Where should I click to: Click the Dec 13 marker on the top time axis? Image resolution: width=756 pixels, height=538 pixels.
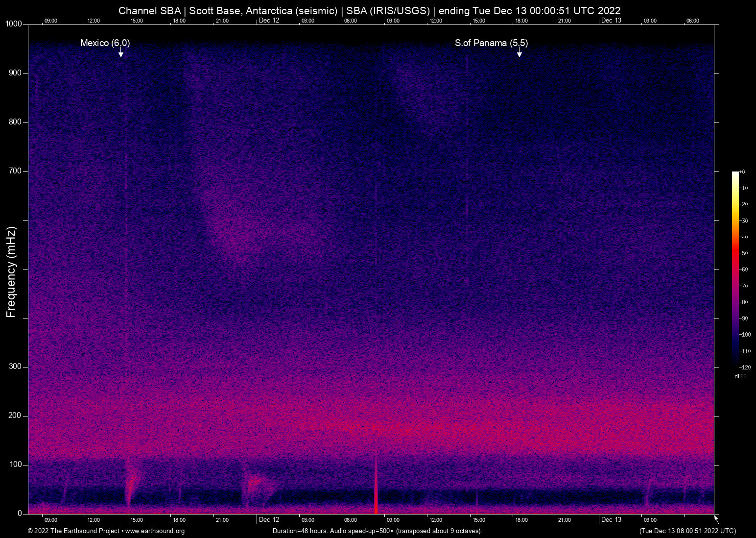click(611, 21)
